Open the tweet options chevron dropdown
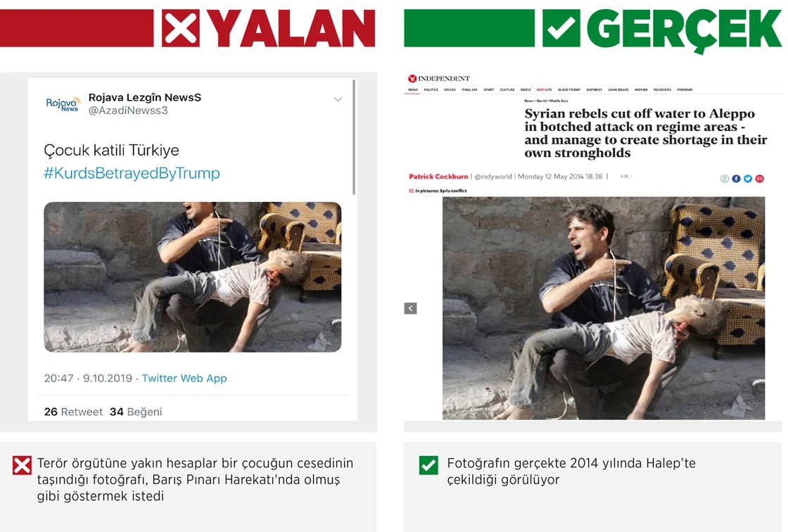Viewport: 788px width, 532px height. 338,99
